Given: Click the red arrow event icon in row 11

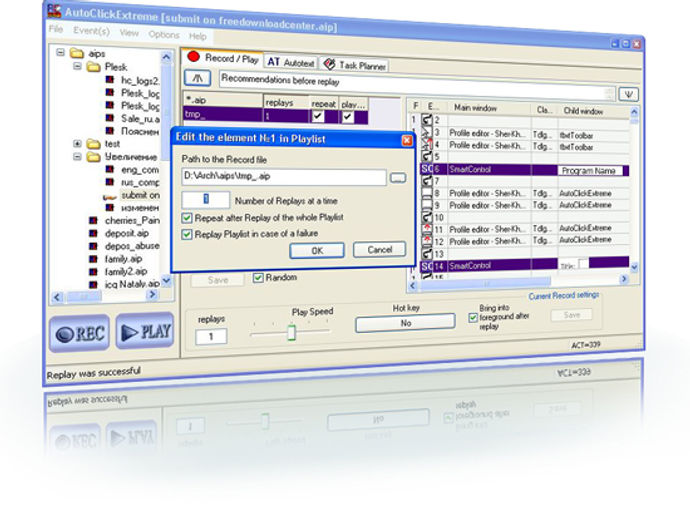Looking at the screenshot, I should click(x=427, y=229).
